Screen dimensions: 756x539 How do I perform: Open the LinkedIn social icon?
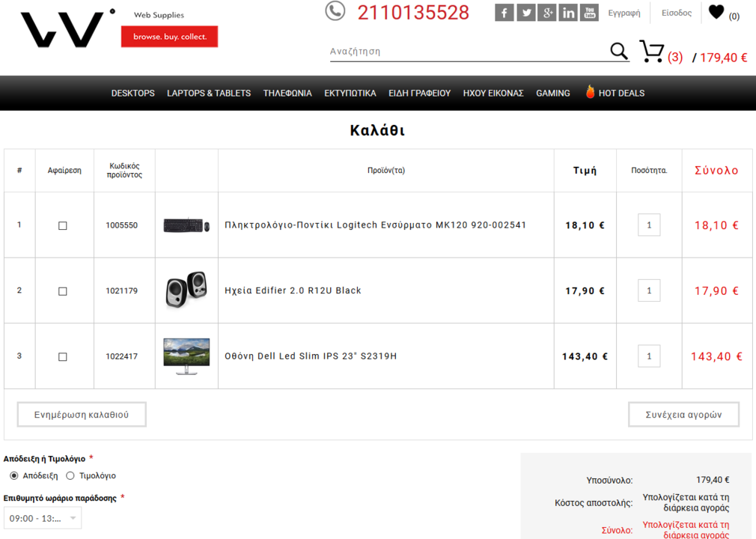coord(568,13)
